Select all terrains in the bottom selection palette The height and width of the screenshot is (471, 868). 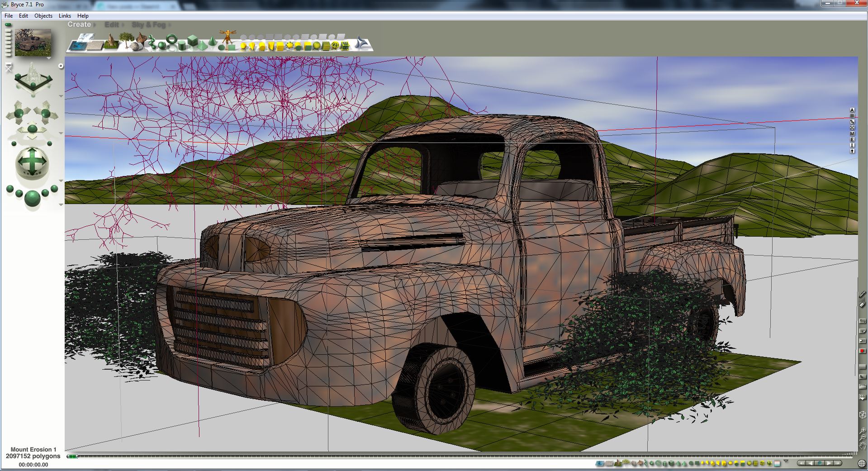tap(618, 463)
